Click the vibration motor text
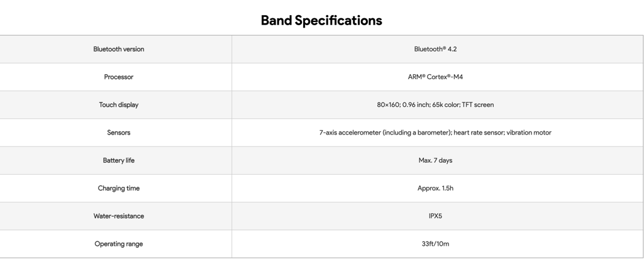Screen dimensions: 644x259 click(529, 133)
